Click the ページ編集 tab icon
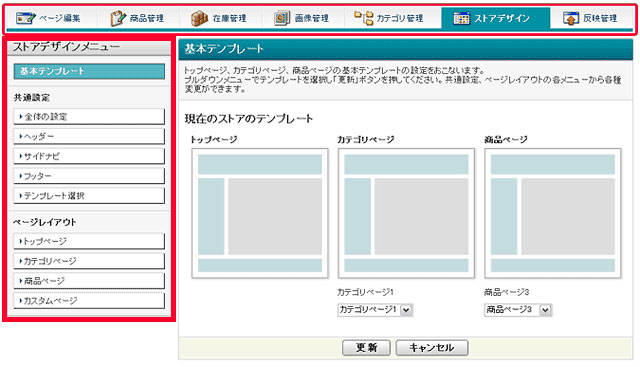 (25, 18)
